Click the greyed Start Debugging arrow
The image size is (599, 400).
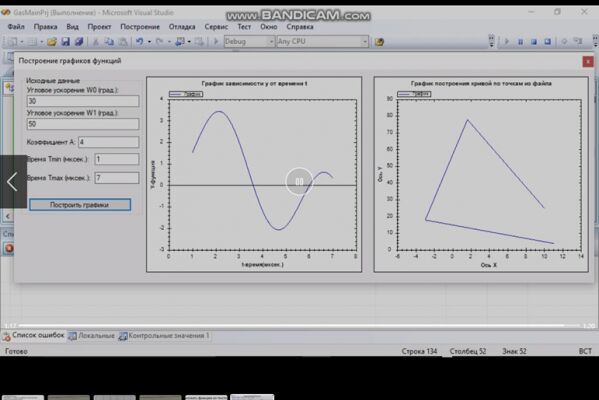click(x=216, y=42)
